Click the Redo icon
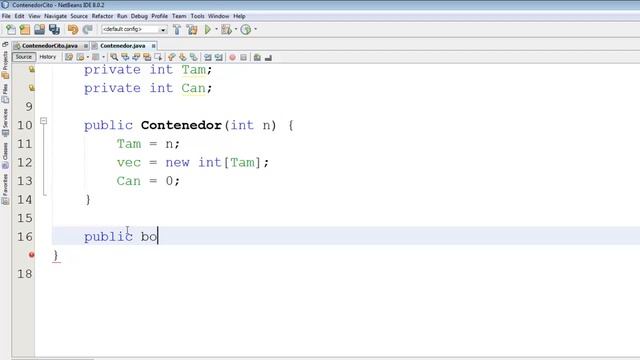 coord(87,29)
